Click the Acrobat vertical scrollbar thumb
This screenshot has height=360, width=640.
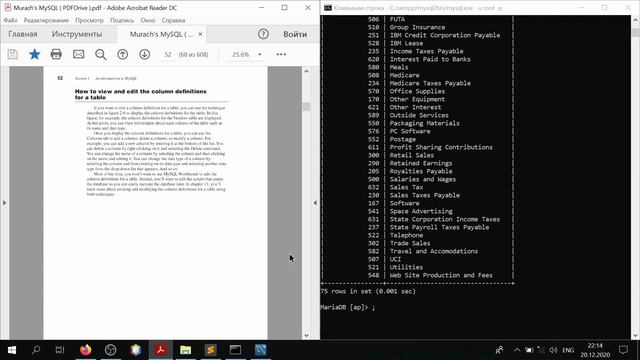[x=307, y=107]
